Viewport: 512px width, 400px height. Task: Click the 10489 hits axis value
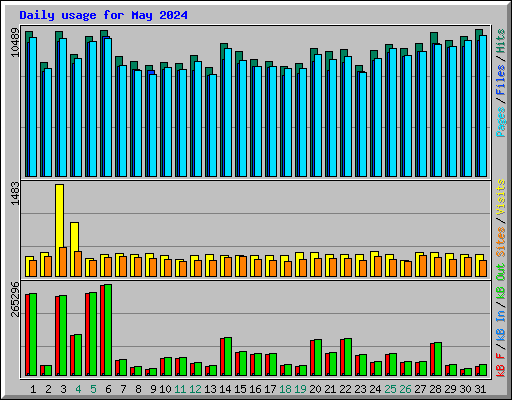click(15, 43)
